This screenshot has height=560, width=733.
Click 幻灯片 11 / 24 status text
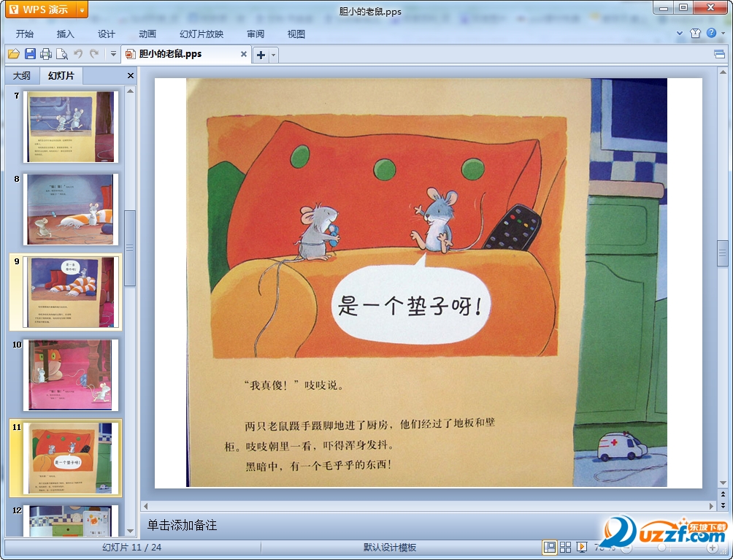click(x=132, y=548)
